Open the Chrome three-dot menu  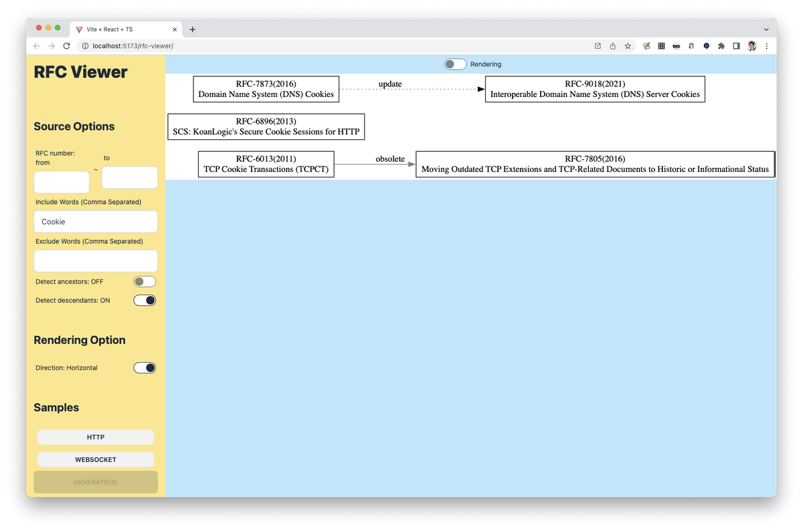767,46
